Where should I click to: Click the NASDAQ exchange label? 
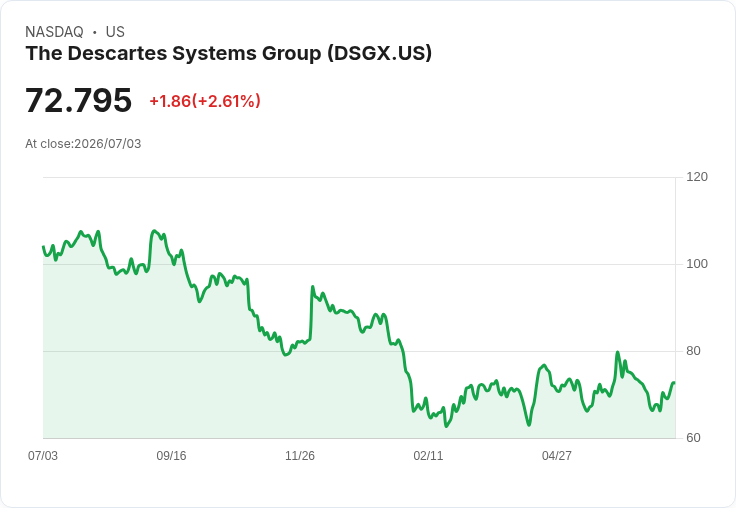(x=54, y=32)
